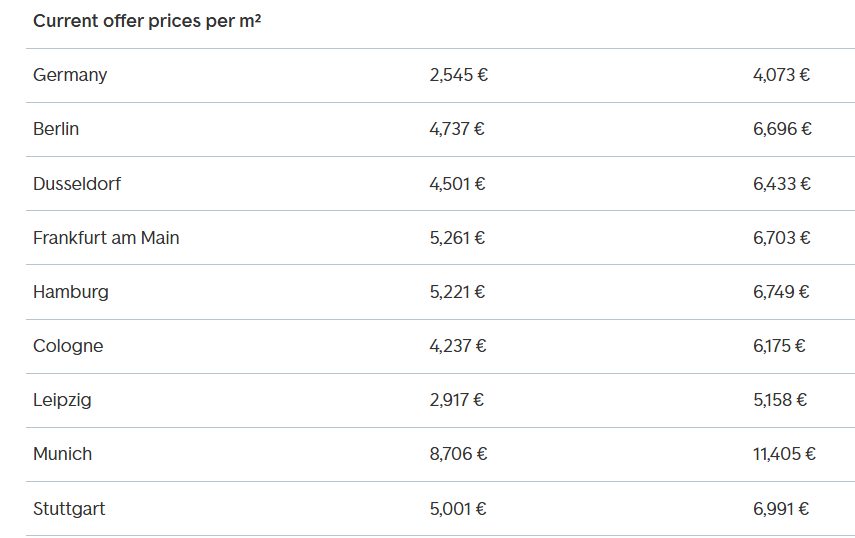Click Munich's 11,405 € price
This screenshot has width=855, height=538.
[x=784, y=454]
